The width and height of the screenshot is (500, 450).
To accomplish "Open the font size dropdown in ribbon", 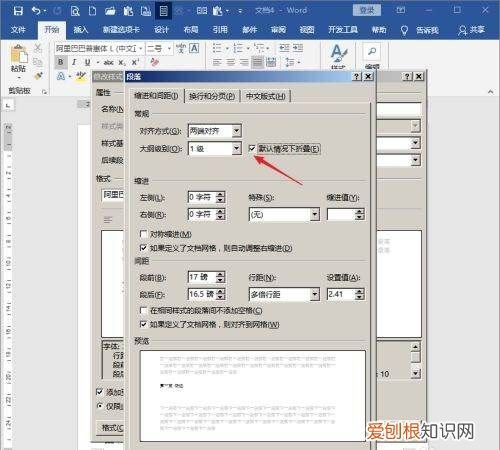I will [169, 49].
